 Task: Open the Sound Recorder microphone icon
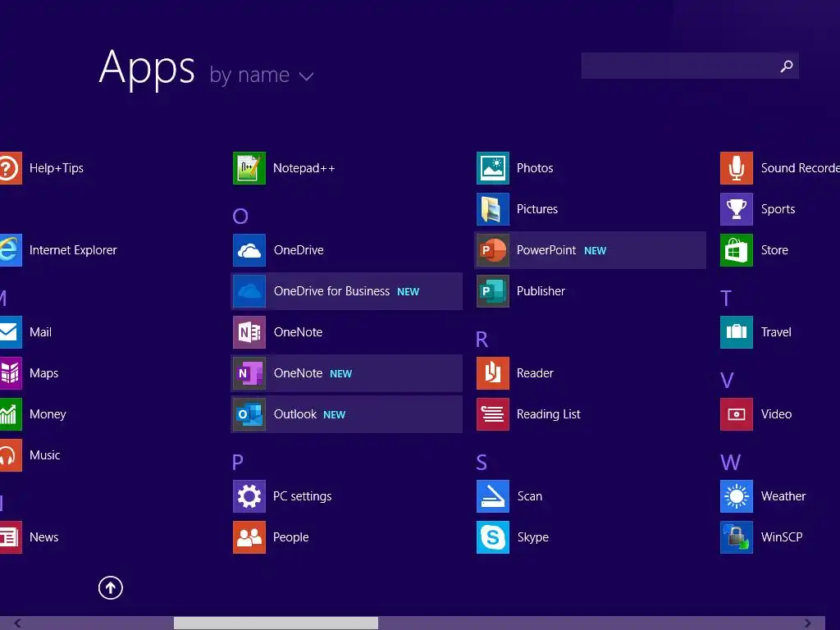[x=737, y=168]
